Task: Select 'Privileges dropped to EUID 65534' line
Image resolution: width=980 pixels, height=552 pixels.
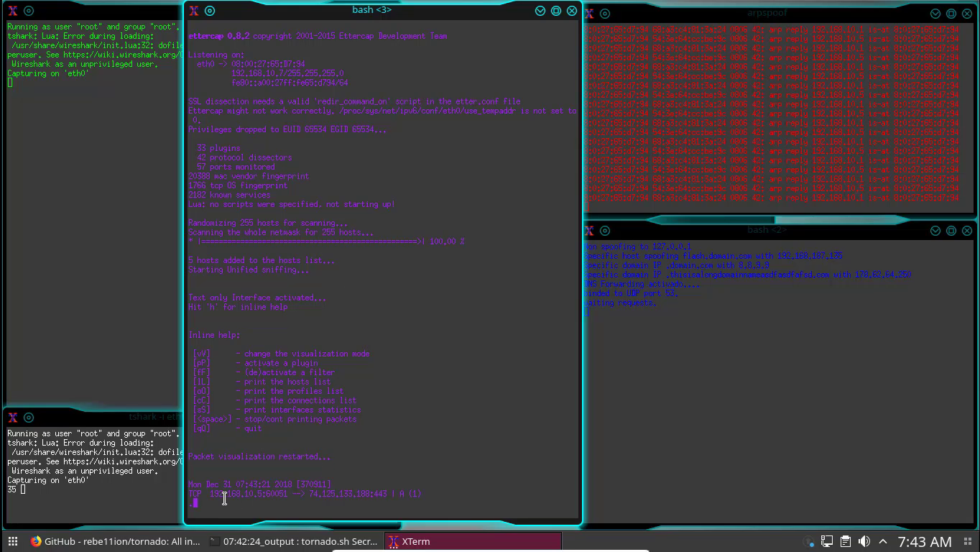Action: click(x=287, y=129)
